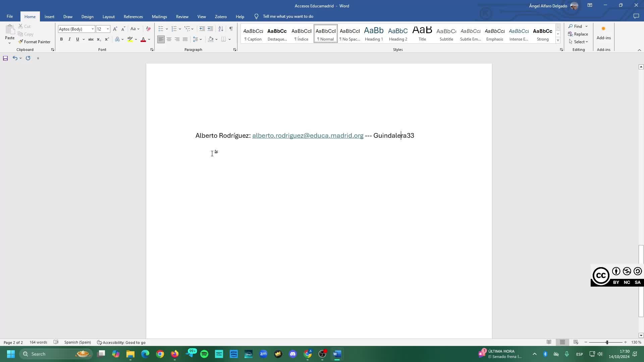Open the Zotero ribbon tab
This screenshot has height=362, width=644.
coord(221,16)
